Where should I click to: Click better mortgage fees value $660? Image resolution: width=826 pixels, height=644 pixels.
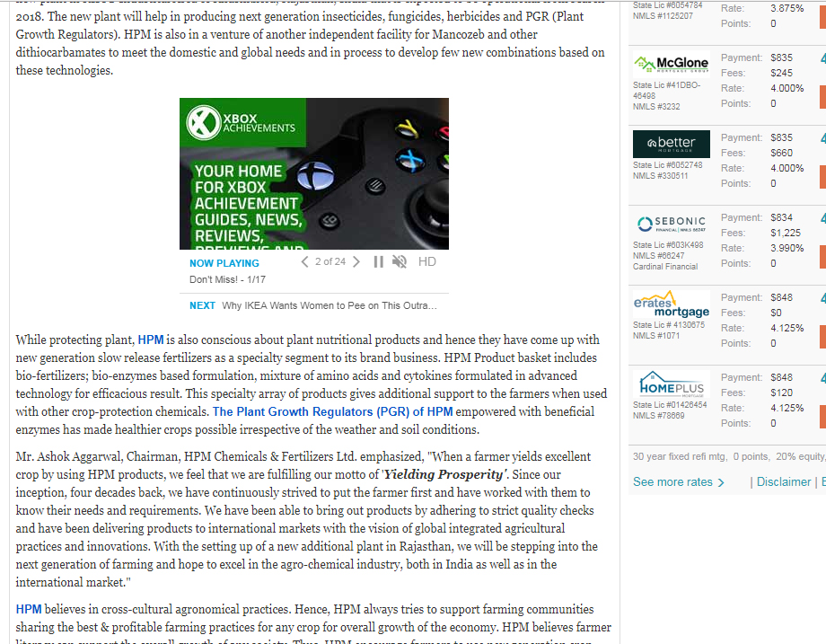(x=781, y=154)
